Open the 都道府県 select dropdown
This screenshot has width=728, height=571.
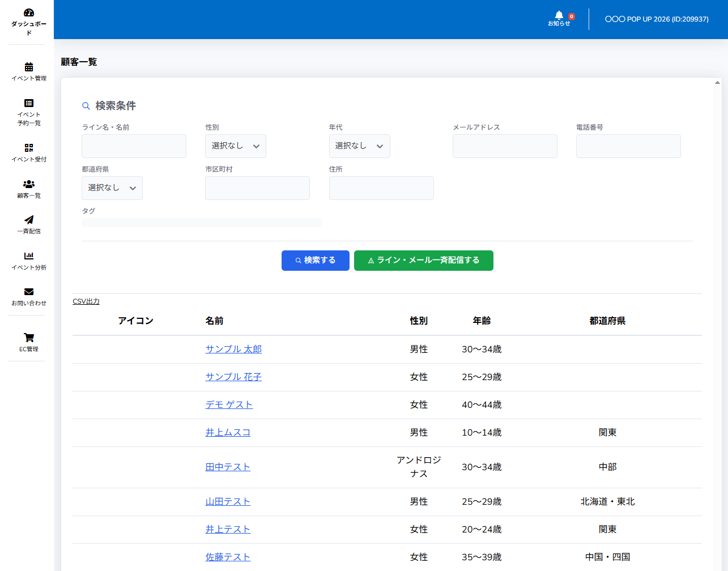[112, 188]
